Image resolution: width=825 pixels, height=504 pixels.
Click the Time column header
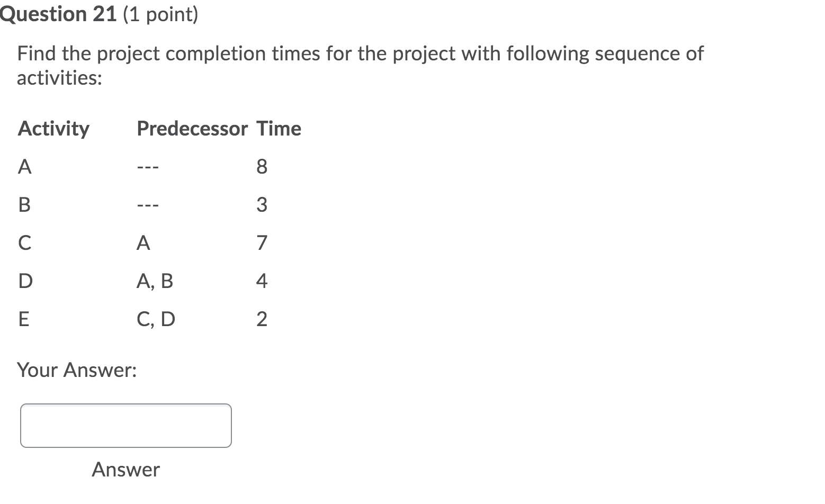tap(279, 128)
